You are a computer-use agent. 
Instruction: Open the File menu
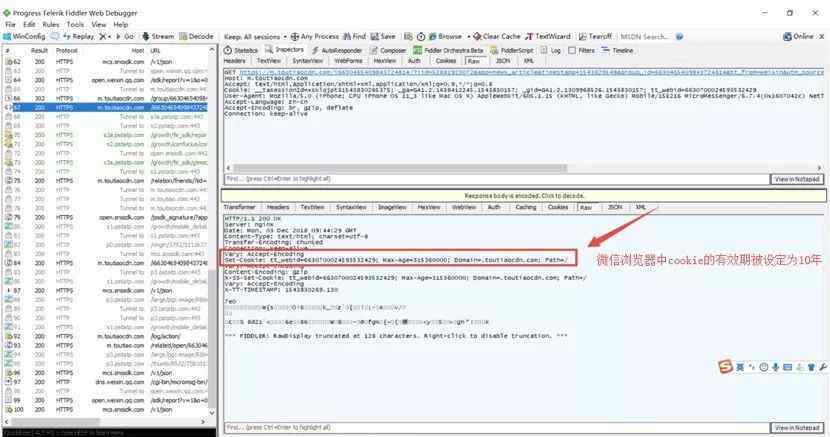click(11, 24)
